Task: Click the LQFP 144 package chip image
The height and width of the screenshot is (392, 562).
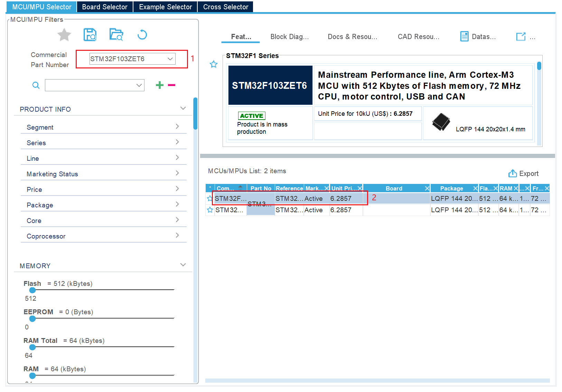Action: pyautogui.click(x=441, y=122)
